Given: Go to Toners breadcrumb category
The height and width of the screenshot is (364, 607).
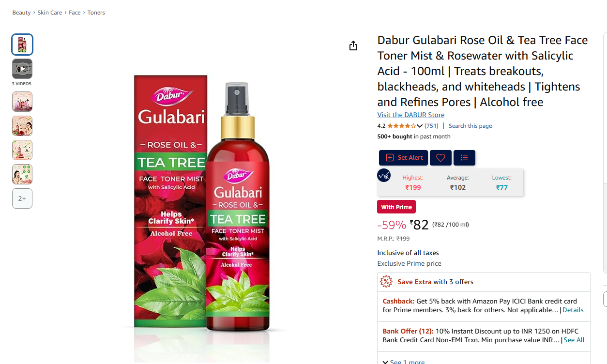Looking at the screenshot, I should (x=96, y=13).
